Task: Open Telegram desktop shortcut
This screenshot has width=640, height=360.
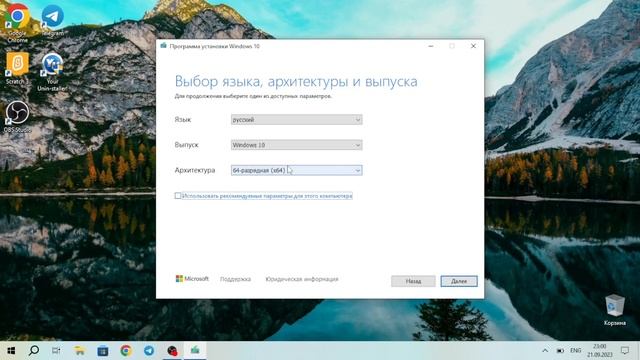Action: (x=53, y=20)
